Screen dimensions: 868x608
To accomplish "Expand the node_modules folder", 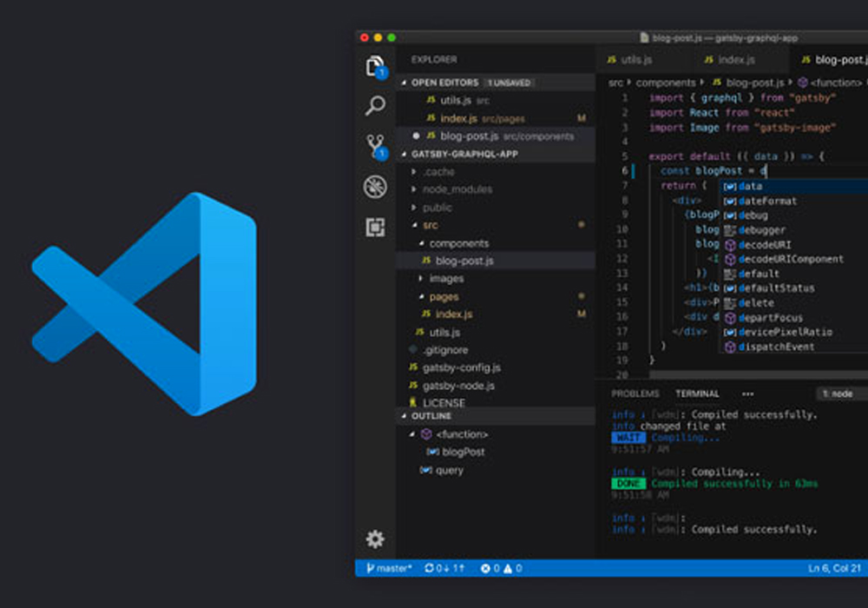I will [413, 189].
